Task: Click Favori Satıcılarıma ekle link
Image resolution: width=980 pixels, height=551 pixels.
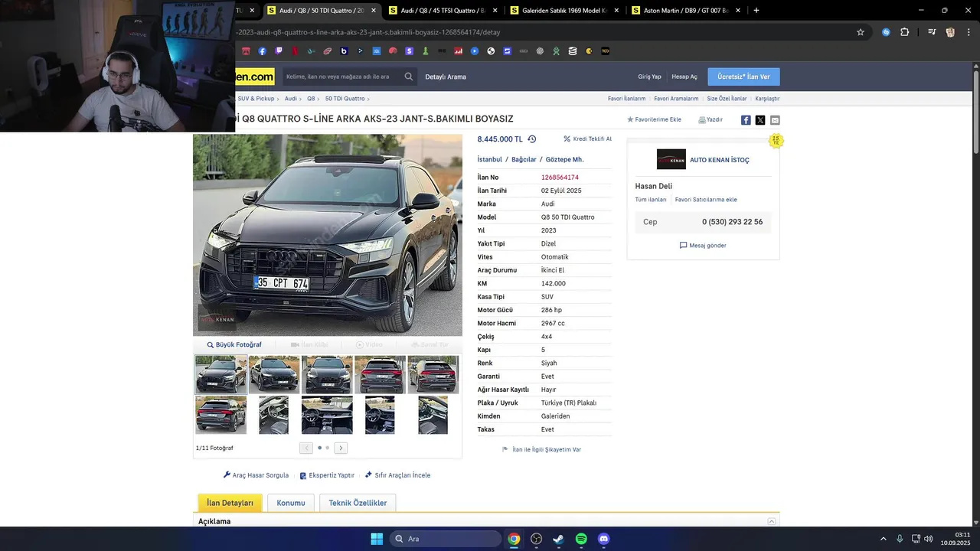Action: [x=706, y=200]
